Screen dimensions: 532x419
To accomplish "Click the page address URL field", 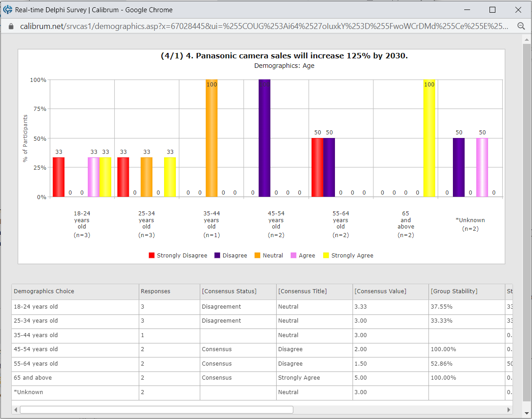I will coord(264,26).
